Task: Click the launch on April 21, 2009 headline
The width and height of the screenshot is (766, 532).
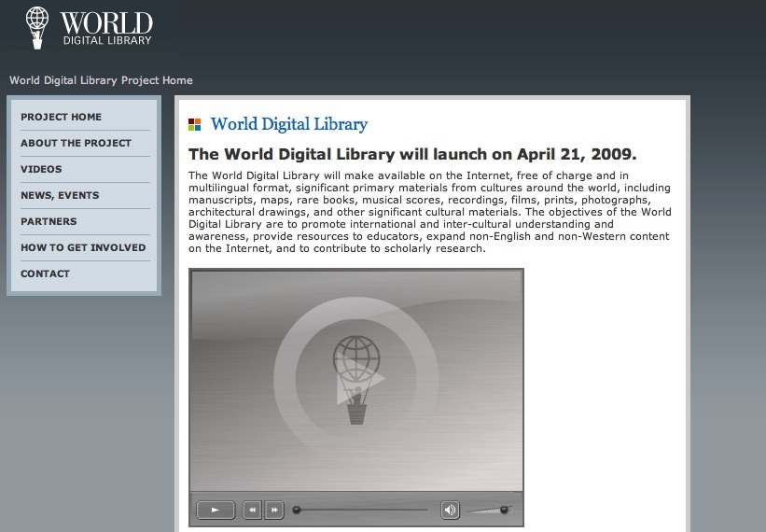Action: point(412,154)
